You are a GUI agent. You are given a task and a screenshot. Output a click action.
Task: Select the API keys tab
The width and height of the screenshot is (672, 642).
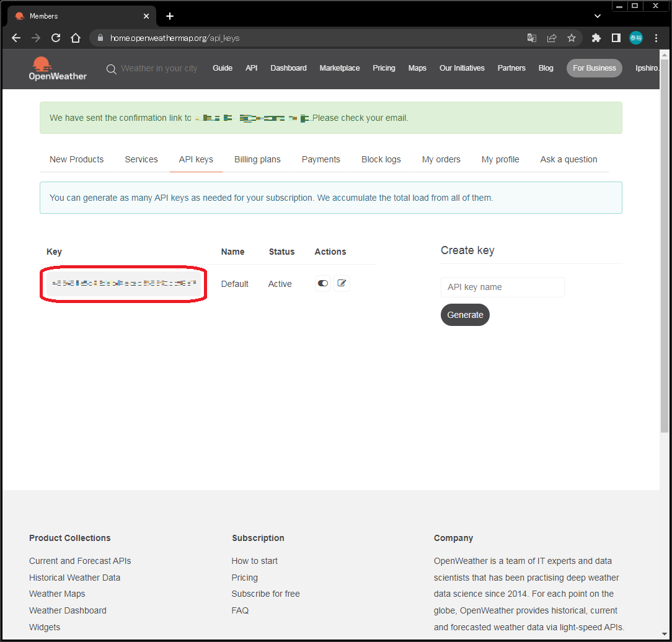tap(196, 159)
